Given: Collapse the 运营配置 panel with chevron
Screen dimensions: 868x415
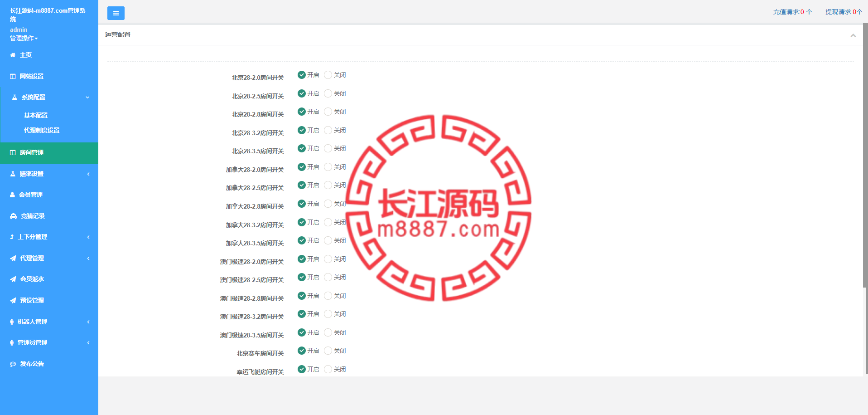Looking at the screenshot, I should click(853, 35).
